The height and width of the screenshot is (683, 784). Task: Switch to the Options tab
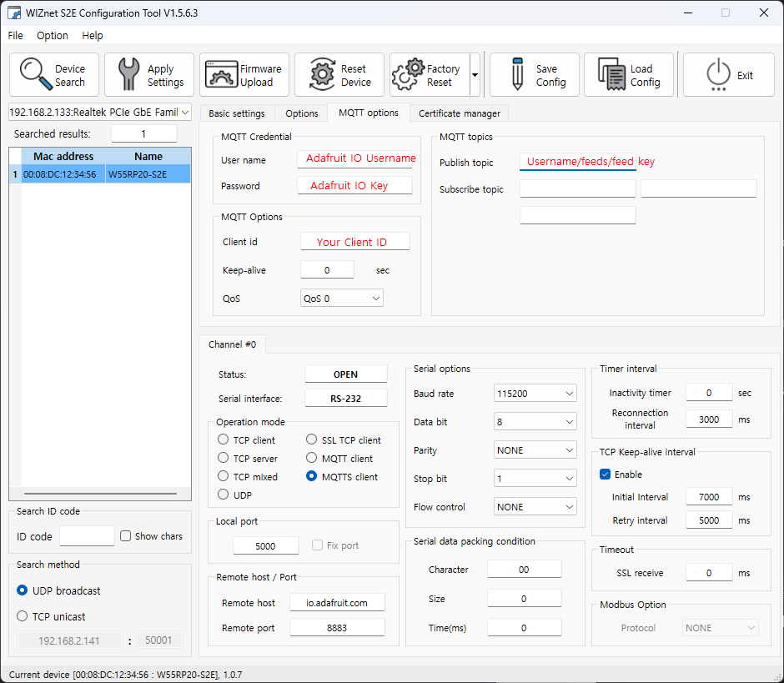(301, 113)
